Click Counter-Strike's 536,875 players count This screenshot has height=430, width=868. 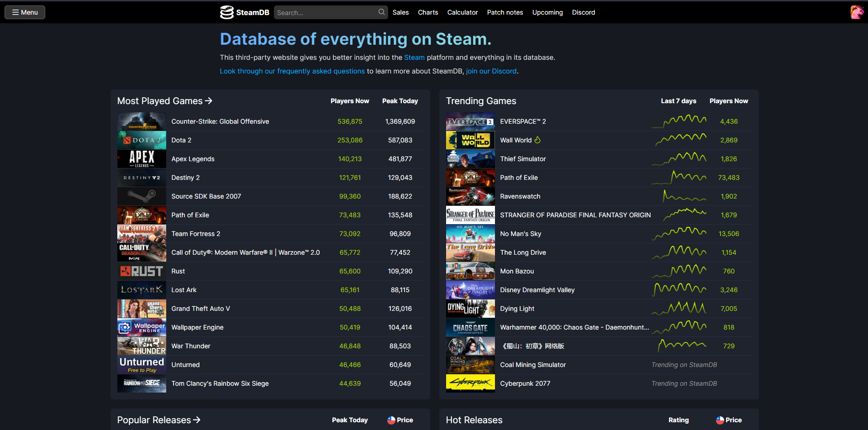coord(350,121)
